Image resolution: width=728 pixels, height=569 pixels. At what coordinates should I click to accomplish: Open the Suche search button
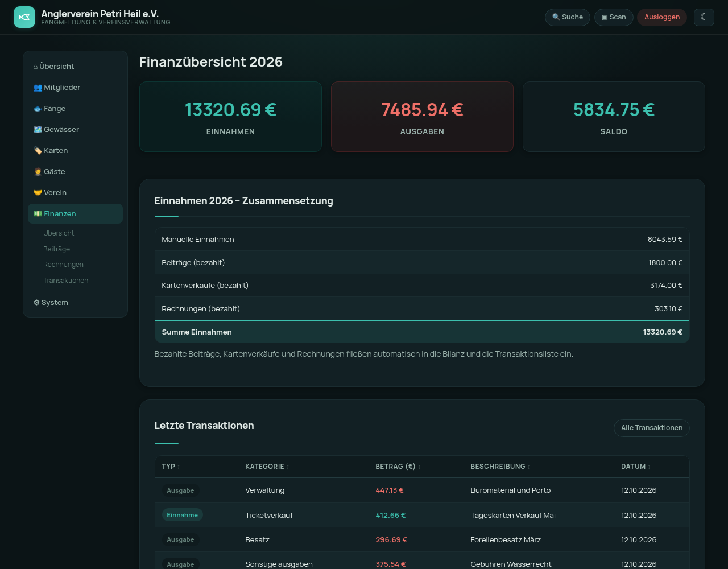[568, 17]
